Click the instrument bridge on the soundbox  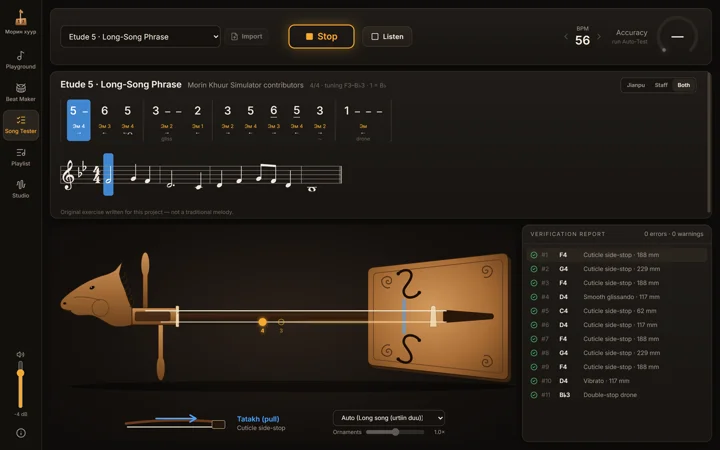[433, 316]
